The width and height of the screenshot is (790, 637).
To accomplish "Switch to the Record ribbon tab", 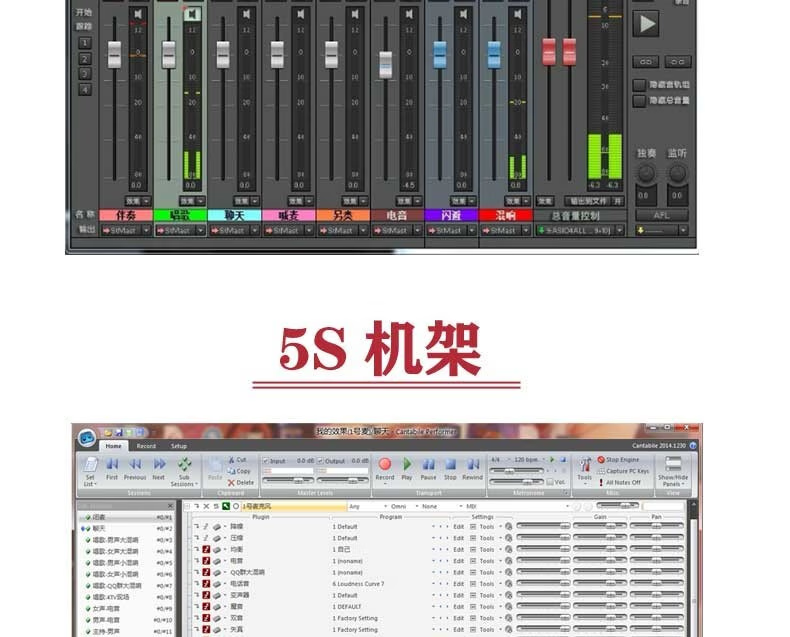I will pos(146,446).
